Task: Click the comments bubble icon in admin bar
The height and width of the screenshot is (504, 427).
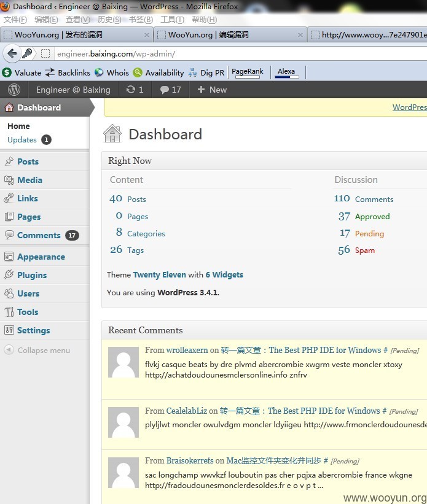Action: [x=165, y=90]
